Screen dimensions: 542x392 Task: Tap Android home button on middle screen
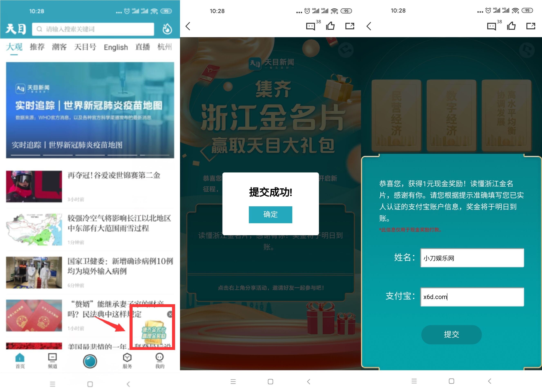270,382
